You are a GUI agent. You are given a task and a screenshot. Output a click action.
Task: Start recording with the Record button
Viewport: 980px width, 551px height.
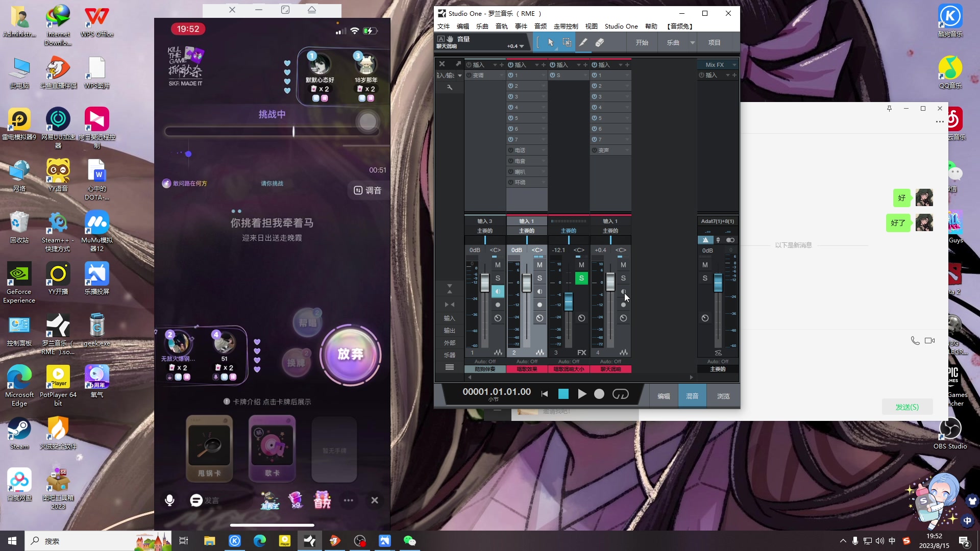(x=599, y=394)
